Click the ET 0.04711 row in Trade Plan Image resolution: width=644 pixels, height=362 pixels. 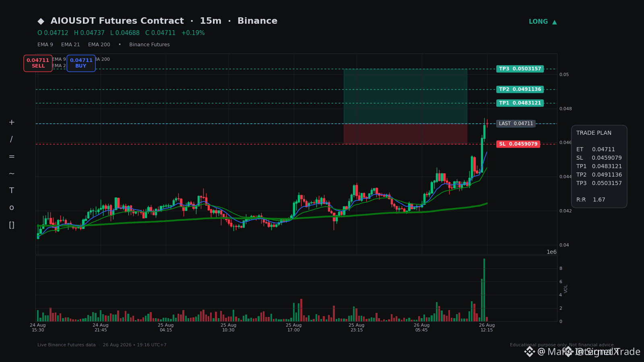596,150
